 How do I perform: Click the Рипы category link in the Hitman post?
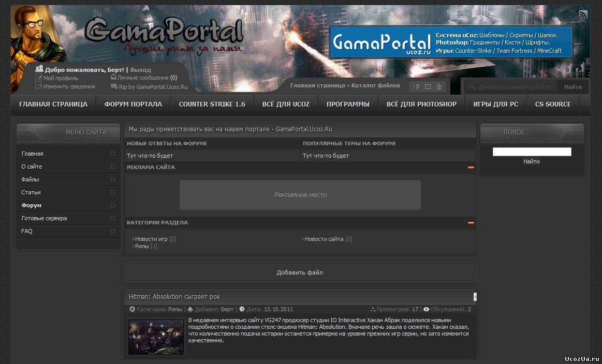coord(175,309)
